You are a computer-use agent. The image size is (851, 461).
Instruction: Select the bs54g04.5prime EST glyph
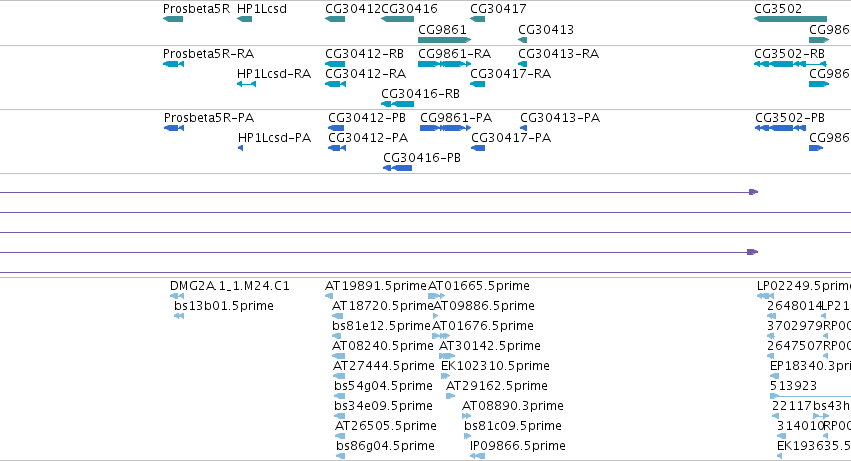tap(340, 396)
